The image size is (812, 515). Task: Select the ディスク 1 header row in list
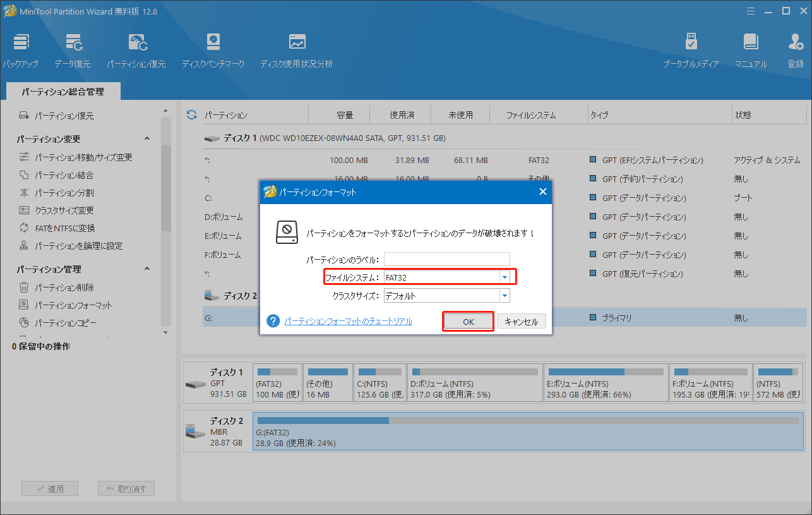pyautogui.click(x=503, y=138)
